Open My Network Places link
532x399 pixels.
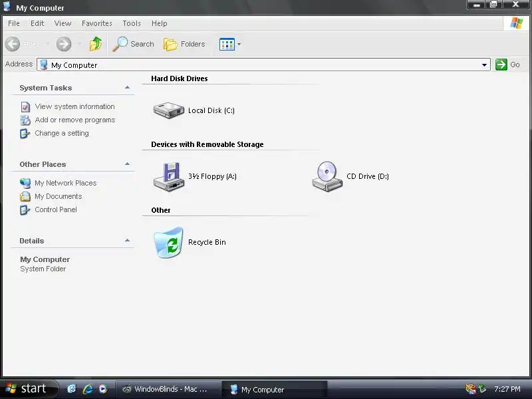tap(65, 183)
